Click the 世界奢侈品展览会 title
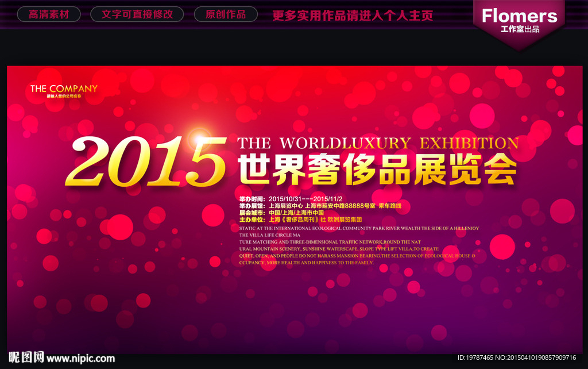 (x=377, y=170)
